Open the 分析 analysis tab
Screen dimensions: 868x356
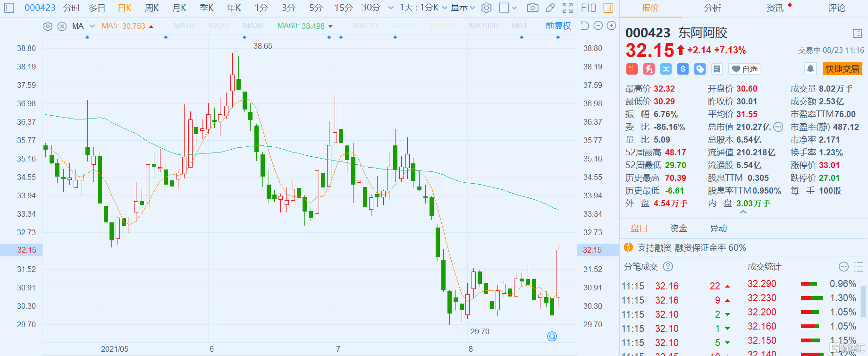click(713, 8)
